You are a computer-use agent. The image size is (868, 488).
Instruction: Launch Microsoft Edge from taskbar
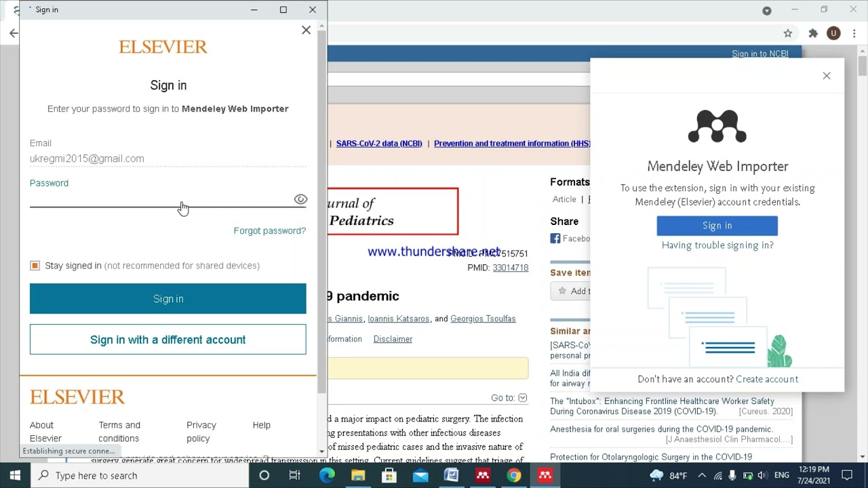click(x=327, y=476)
